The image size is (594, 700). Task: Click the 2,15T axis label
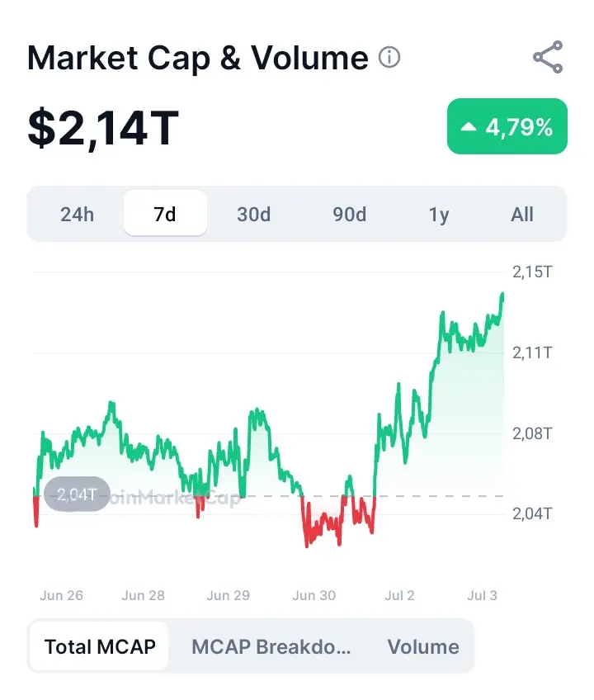pyautogui.click(x=532, y=272)
